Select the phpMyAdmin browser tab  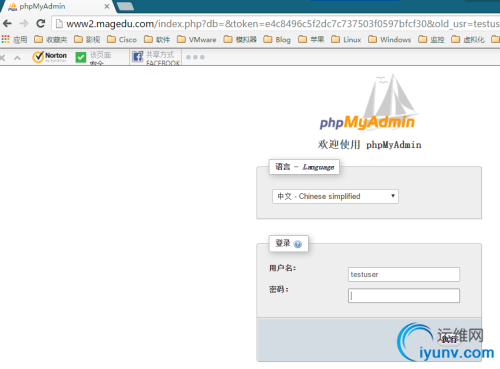[57, 6]
